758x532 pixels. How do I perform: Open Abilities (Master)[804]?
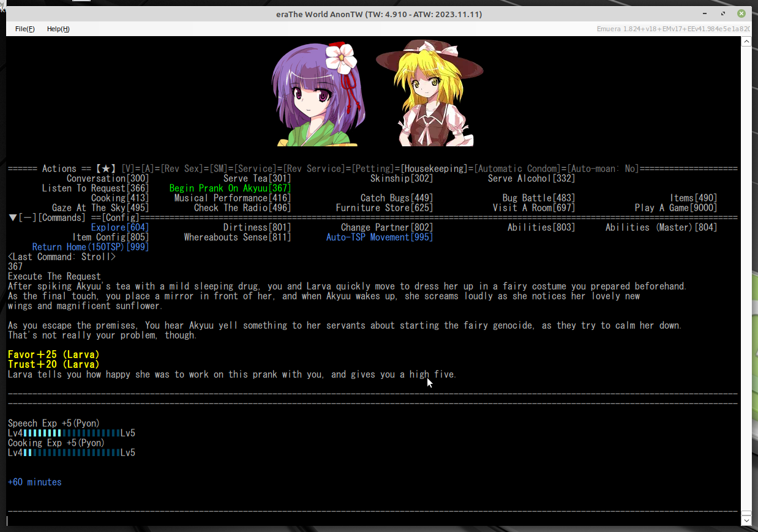point(661,228)
